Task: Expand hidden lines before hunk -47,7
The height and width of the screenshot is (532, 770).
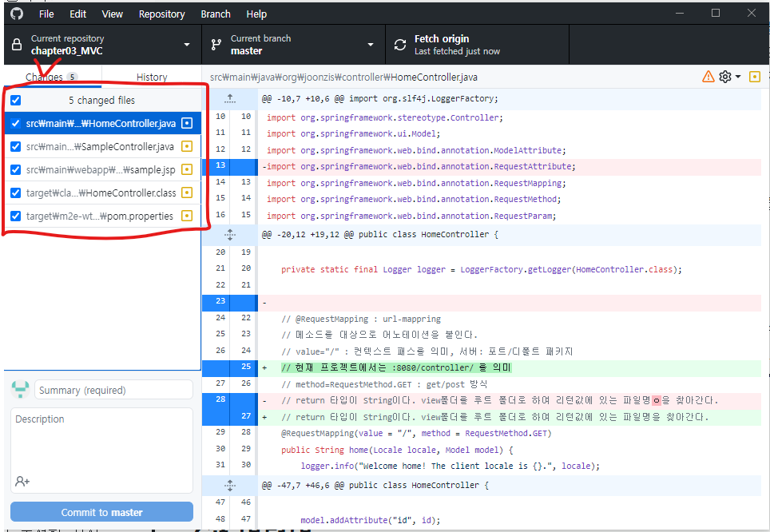Action: click(230, 486)
